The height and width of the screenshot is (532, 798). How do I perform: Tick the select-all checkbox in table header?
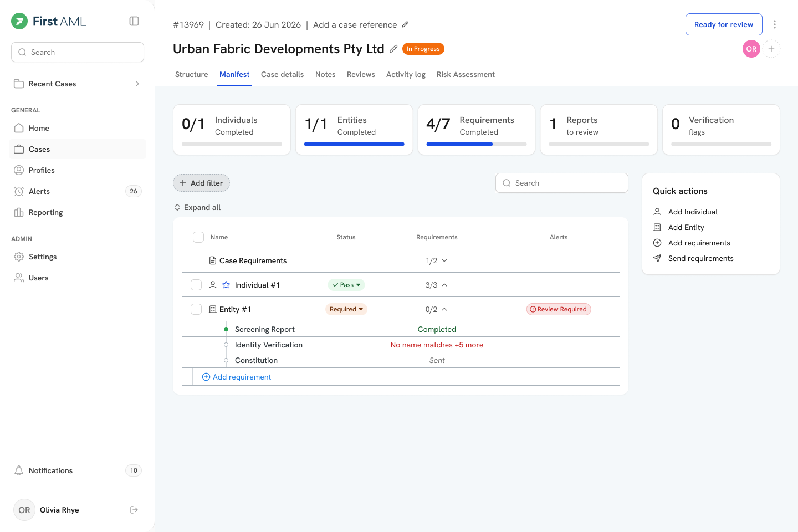pos(198,237)
